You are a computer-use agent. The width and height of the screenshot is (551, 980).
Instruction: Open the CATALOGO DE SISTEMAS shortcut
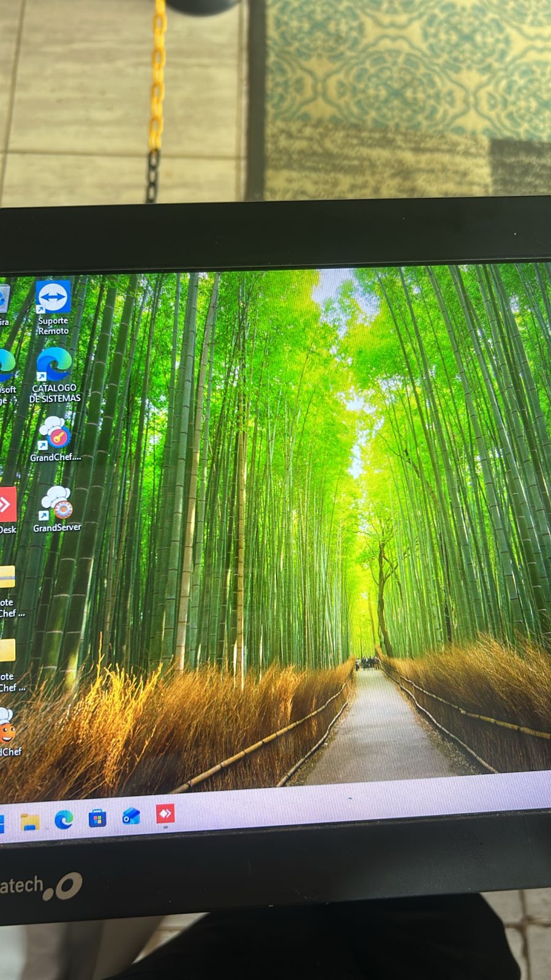54,366
